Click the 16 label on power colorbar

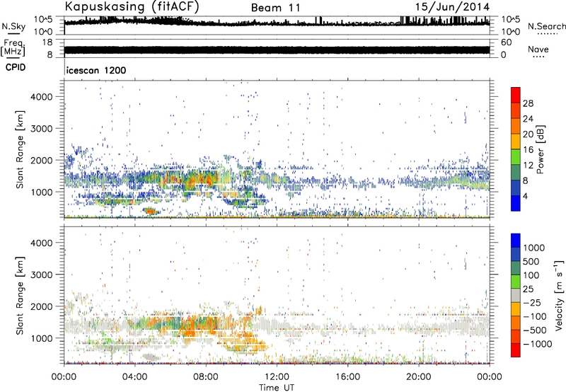[528, 150]
